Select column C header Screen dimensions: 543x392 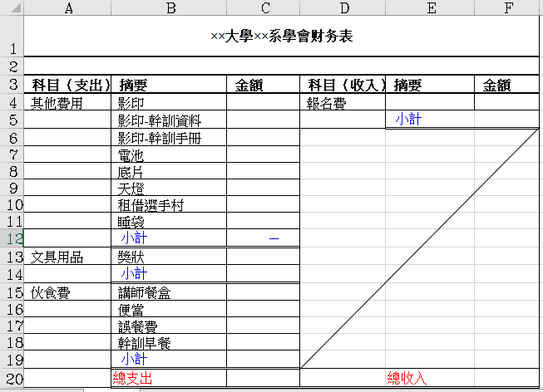[x=264, y=8]
